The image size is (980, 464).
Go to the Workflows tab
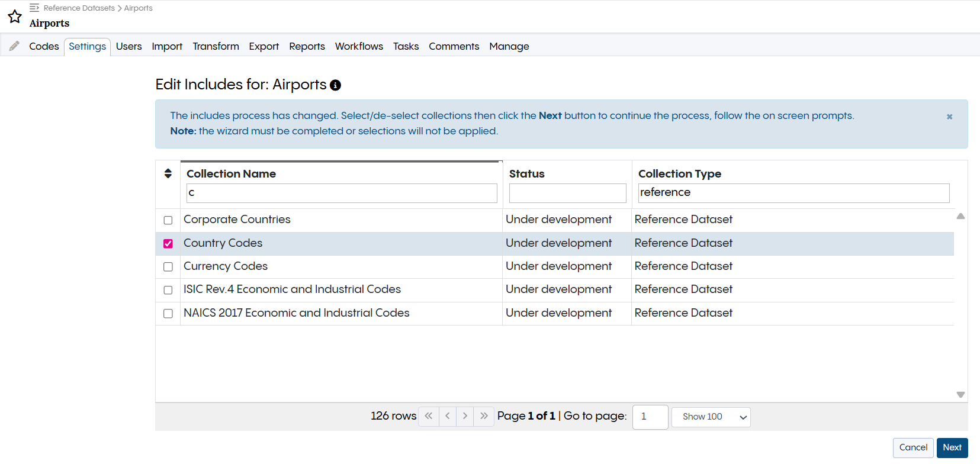click(359, 46)
